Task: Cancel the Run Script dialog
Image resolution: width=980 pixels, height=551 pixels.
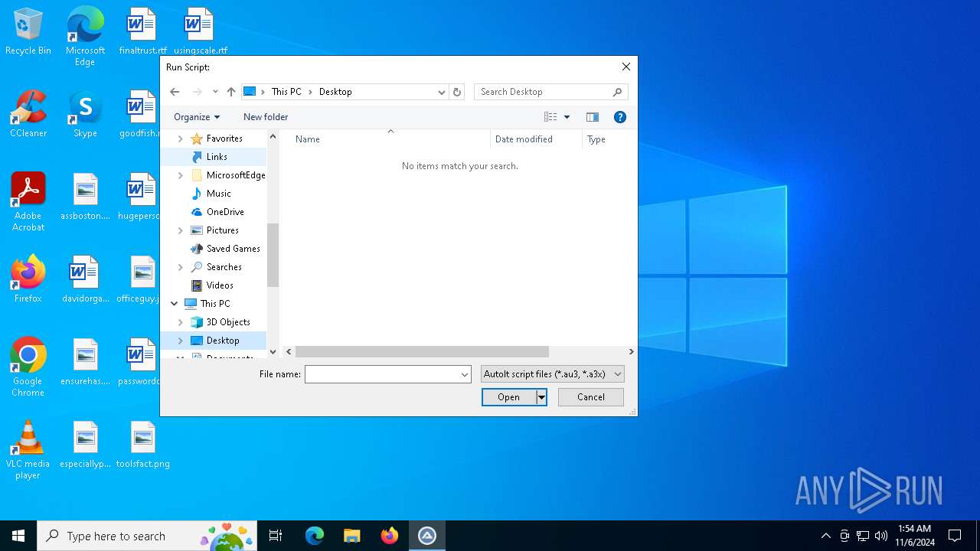Action: point(591,397)
